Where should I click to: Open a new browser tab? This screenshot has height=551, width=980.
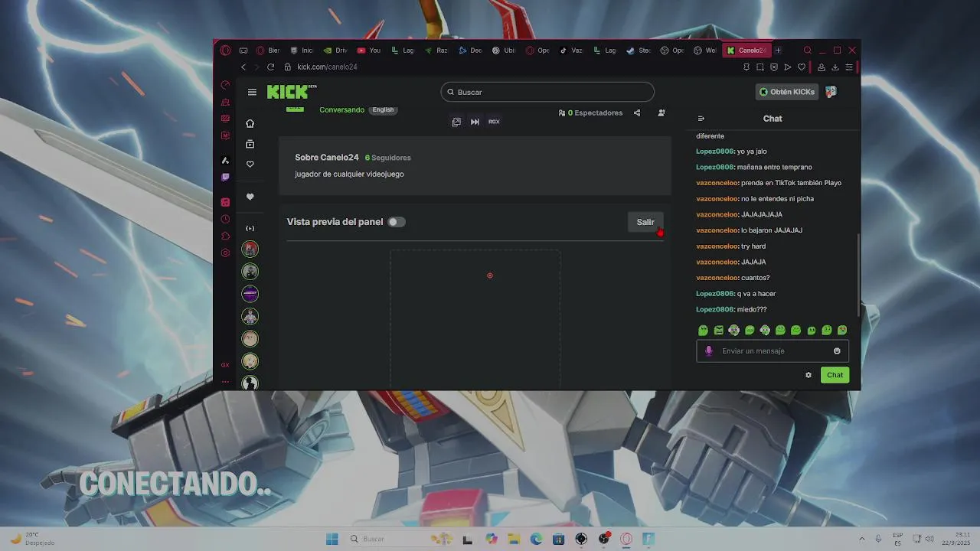pos(778,51)
